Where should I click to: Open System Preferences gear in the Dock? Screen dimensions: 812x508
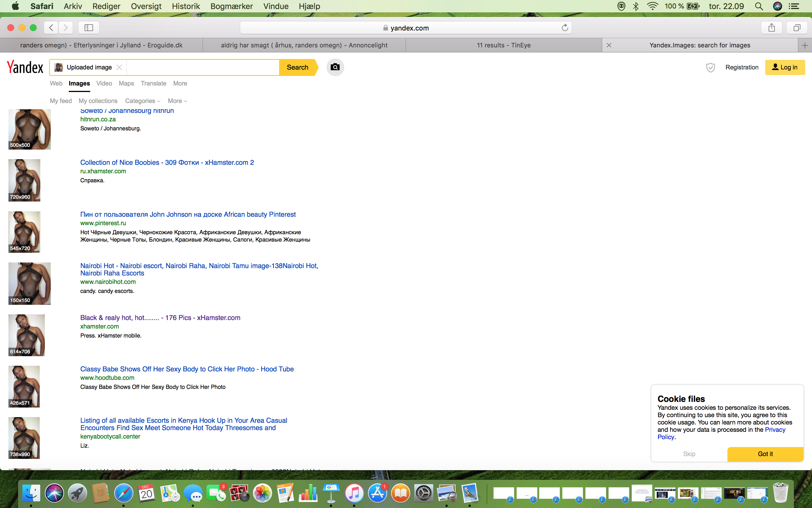tap(423, 493)
